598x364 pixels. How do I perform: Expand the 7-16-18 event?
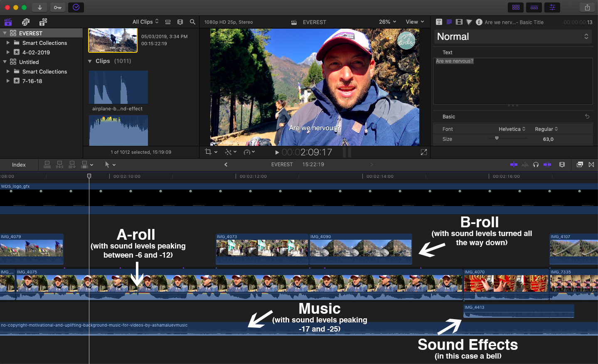point(8,81)
